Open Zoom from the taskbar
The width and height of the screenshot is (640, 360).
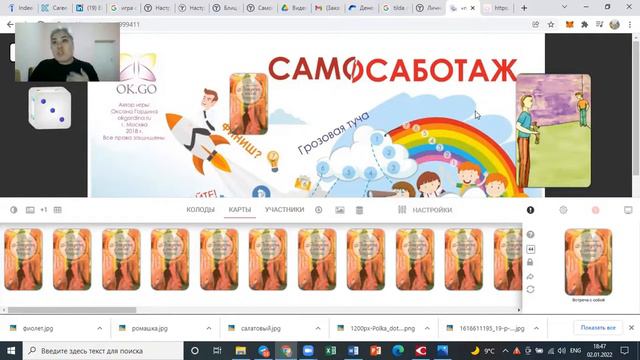[x=308, y=351]
